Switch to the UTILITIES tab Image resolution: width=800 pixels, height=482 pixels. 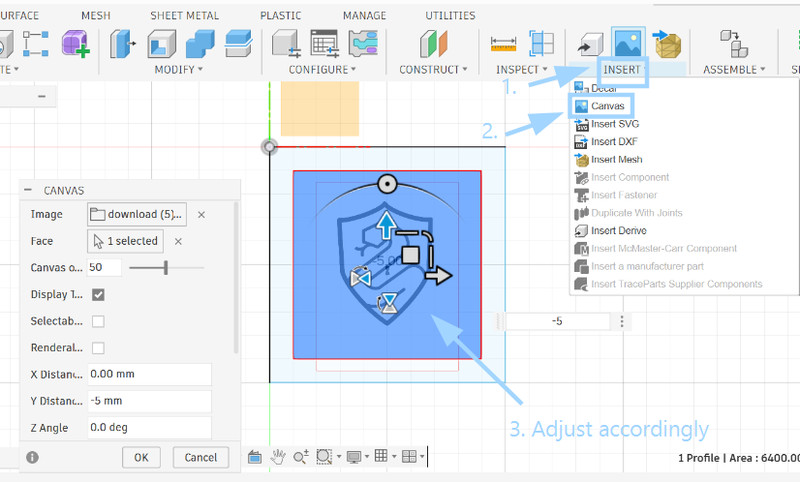coord(450,16)
